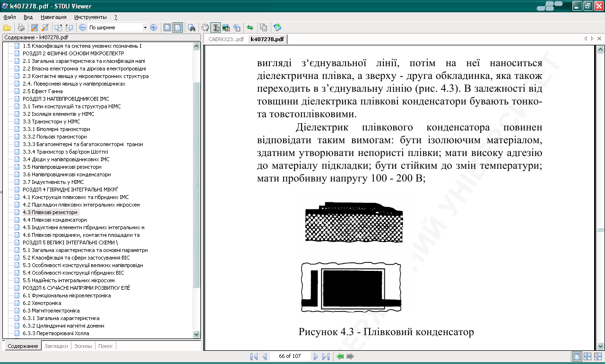Click the zoom in plus button
The width and height of the screenshot is (605, 364).
tap(153, 27)
